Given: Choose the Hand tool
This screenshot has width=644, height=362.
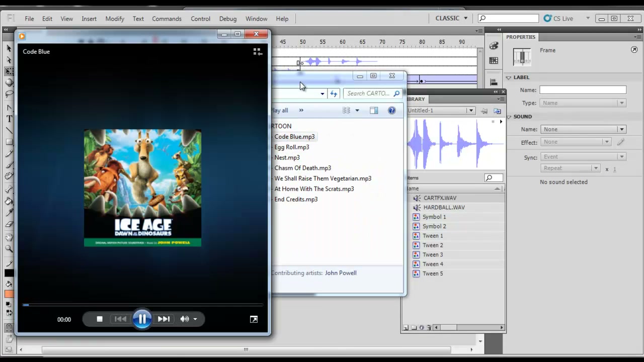Looking at the screenshot, I should tap(9, 237).
